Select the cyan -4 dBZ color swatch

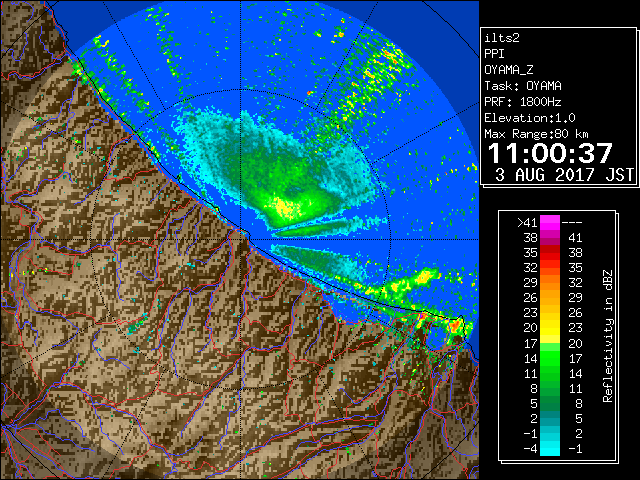[x=550, y=448]
